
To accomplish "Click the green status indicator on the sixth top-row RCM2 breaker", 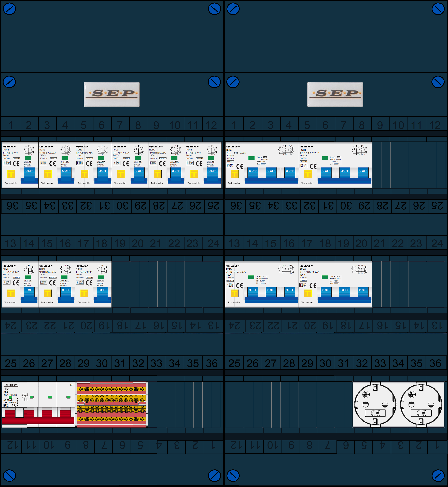I will pyautogui.click(x=211, y=158).
